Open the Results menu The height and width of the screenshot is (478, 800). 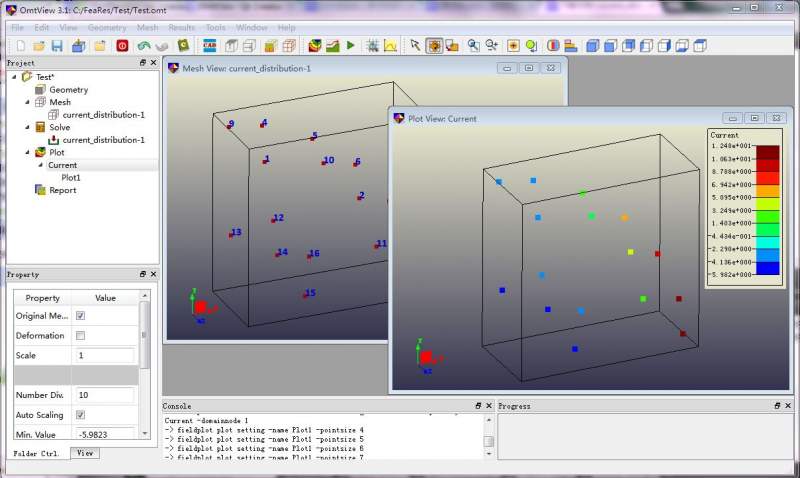(181, 28)
